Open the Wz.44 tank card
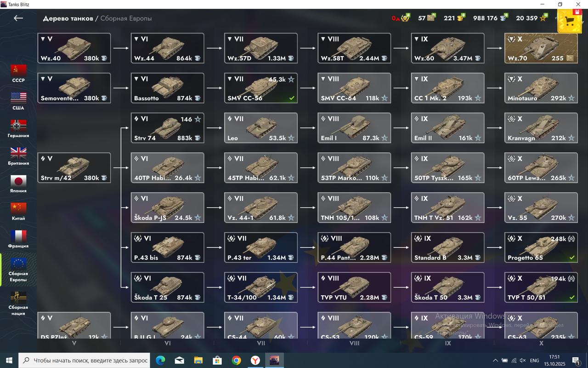The width and height of the screenshot is (588, 368). (x=168, y=48)
